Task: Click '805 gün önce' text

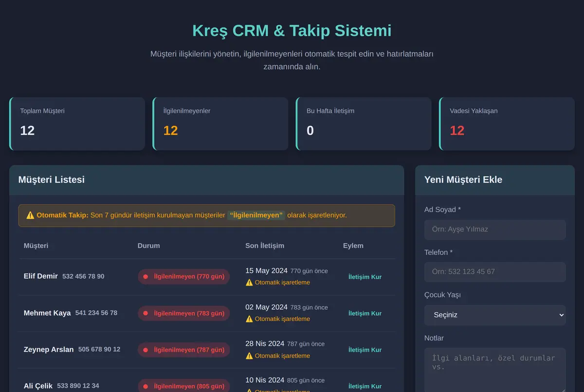Action: tap(306, 380)
